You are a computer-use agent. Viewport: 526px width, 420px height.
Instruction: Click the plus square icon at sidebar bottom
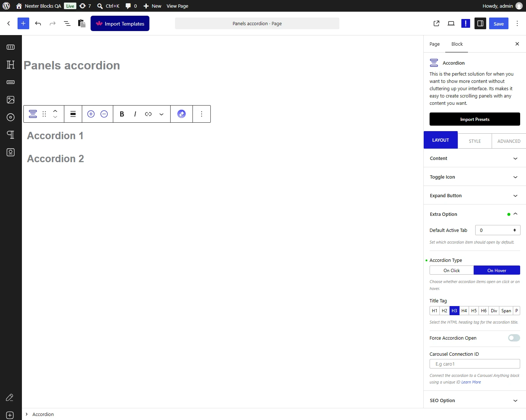[10, 415]
